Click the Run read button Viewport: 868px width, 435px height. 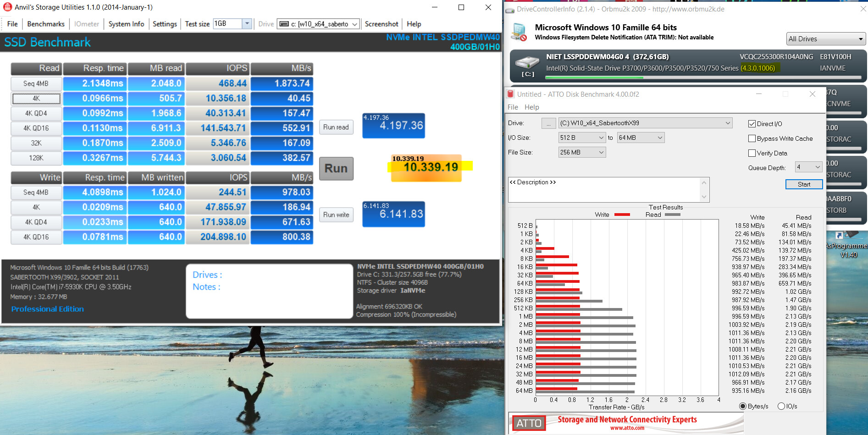[x=336, y=127]
